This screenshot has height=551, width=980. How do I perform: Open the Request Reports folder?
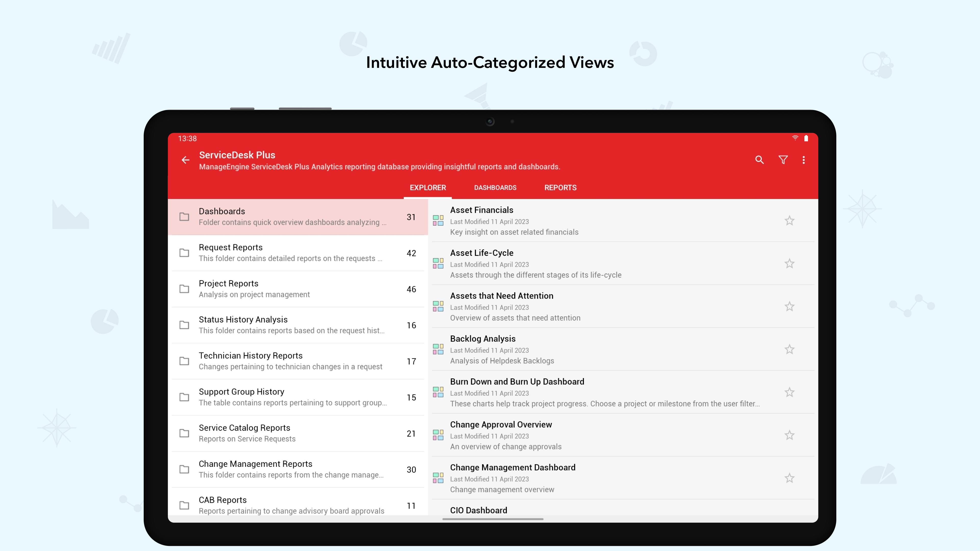298,253
